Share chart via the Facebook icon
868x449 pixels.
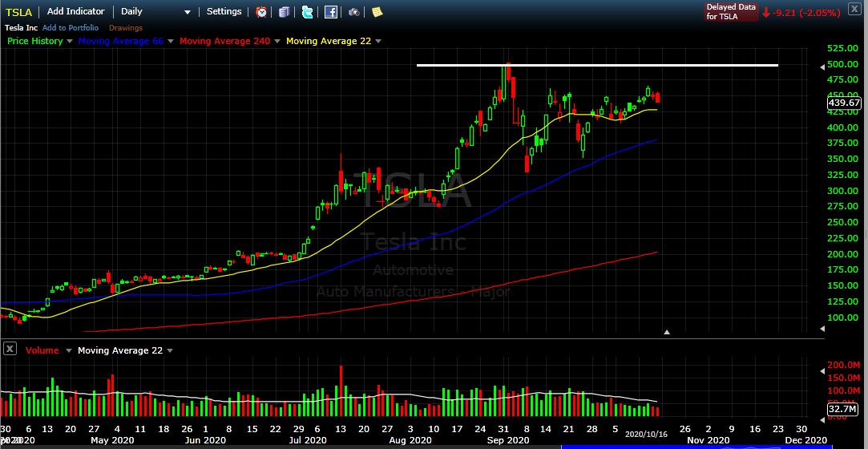point(331,12)
